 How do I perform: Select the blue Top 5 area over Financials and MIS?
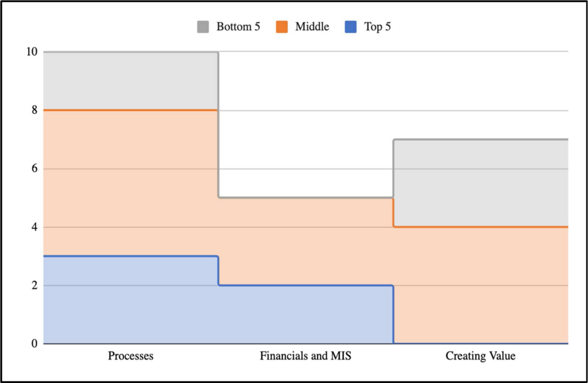pyautogui.click(x=305, y=314)
